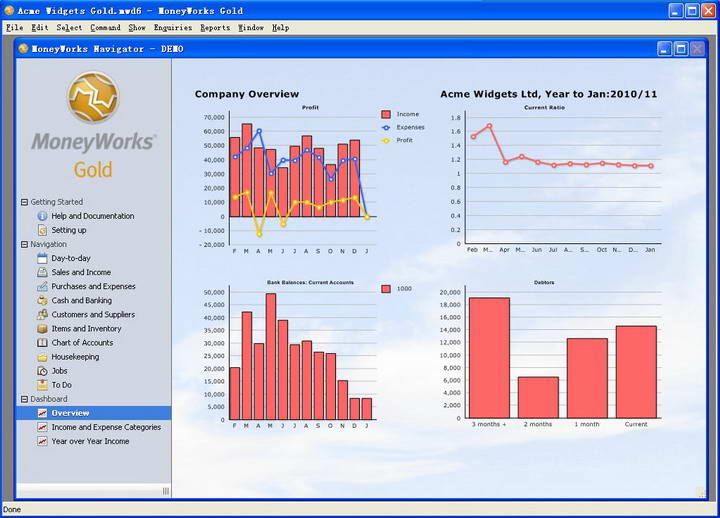This screenshot has height=518, width=720.
Task: Open the Reports menu
Action: [215, 28]
